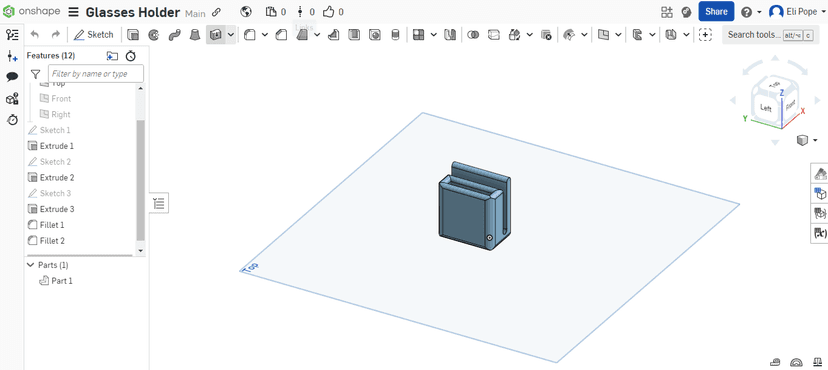Select Extrude 2 in feature list
This screenshot has height=370, width=828.
(57, 177)
